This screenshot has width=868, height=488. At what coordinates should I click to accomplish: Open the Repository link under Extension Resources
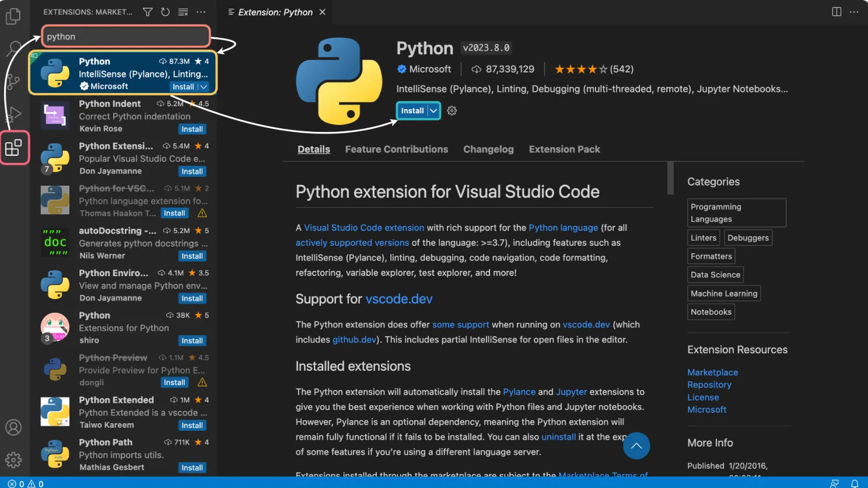pos(709,385)
